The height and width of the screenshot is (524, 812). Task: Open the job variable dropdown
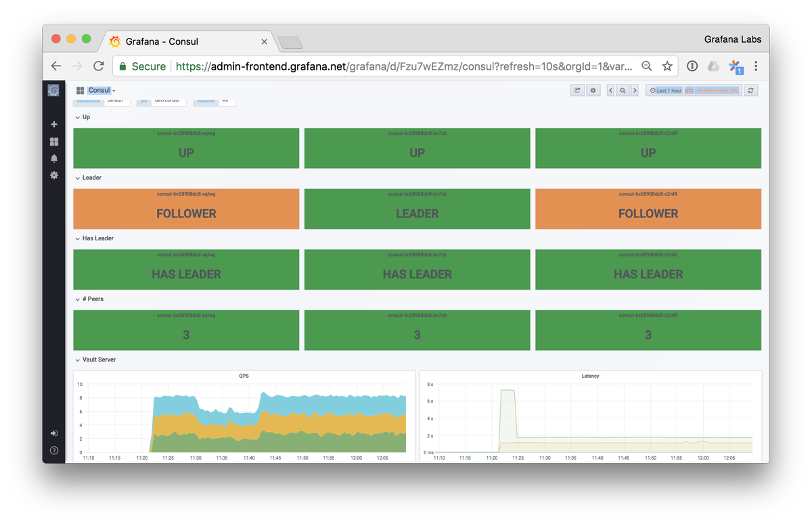(168, 101)
